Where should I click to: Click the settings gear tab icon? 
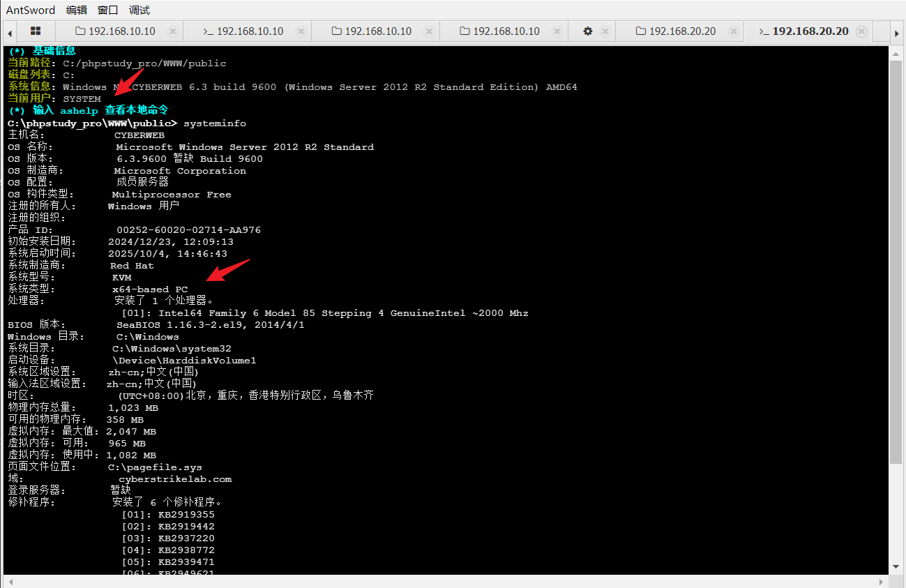587,31
